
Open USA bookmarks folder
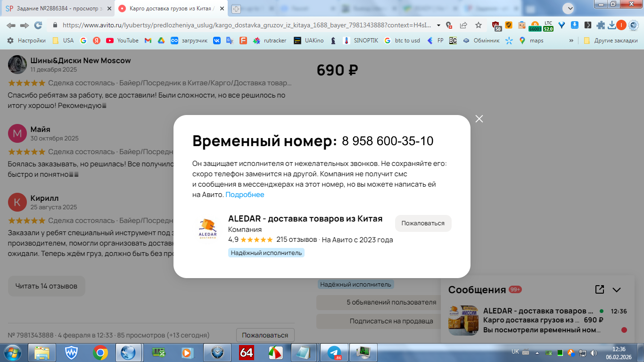point(63,41)
